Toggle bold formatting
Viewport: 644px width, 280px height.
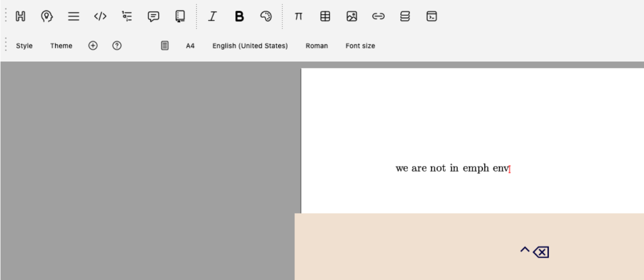(x=239, y=17)
